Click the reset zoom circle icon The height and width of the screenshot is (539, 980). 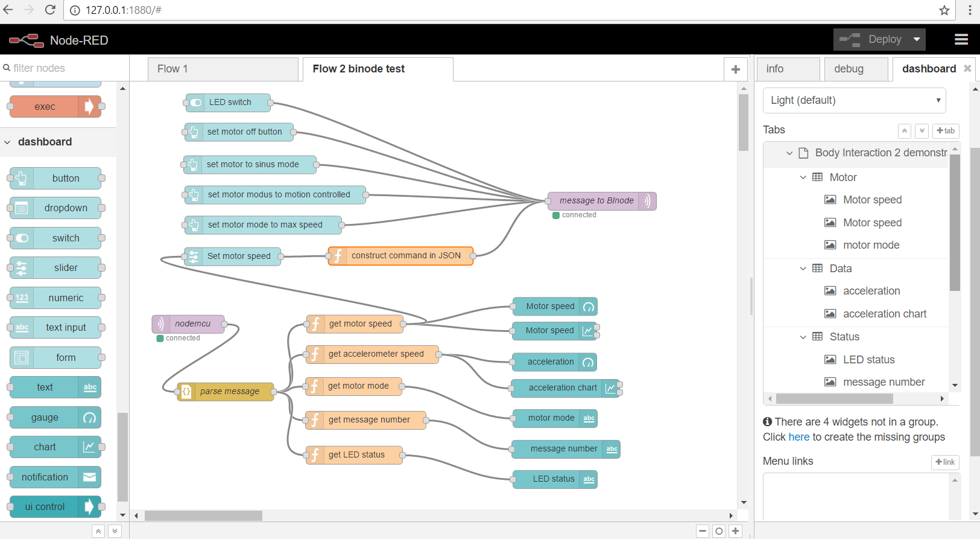tap(719, 531)
